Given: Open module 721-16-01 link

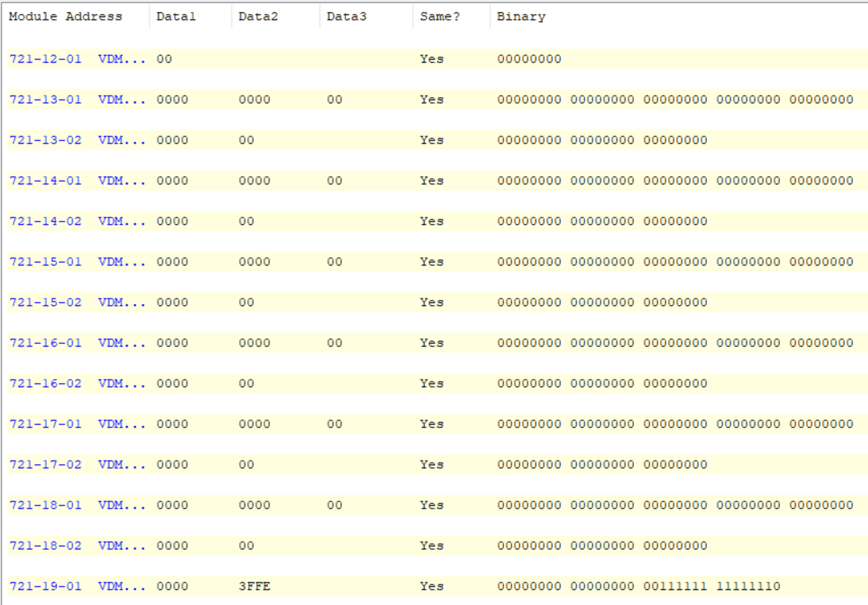Looking at the screenshot, I should [x=45, y=343].
